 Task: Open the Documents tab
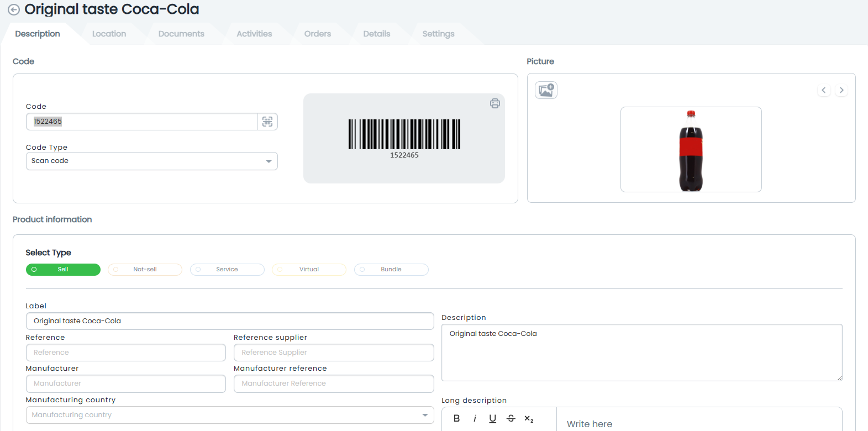[181, 34]
